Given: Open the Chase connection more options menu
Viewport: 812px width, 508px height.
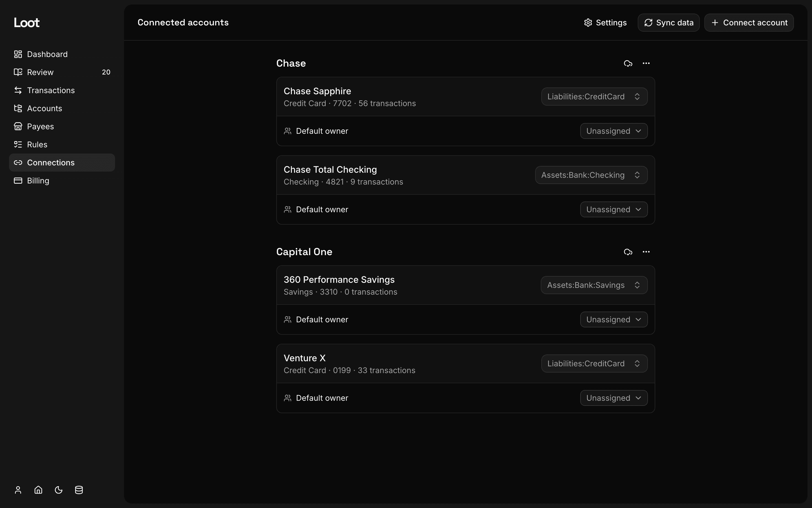Looking at the screenshot, I should coord(646,63).
